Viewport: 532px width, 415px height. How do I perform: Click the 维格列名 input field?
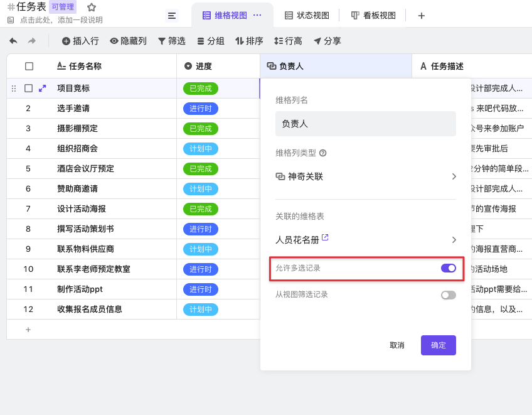click(366, 124)
